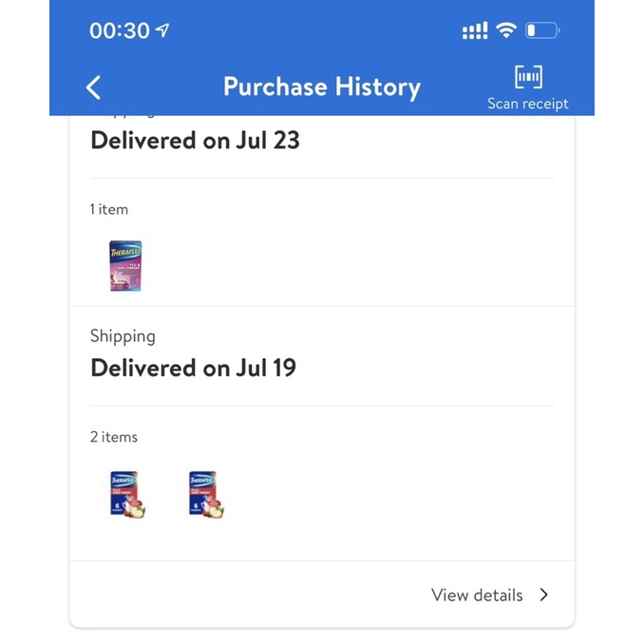Tap the 00:30 clock in status bar
644x644 pixels.
click(x=120, y=30)
